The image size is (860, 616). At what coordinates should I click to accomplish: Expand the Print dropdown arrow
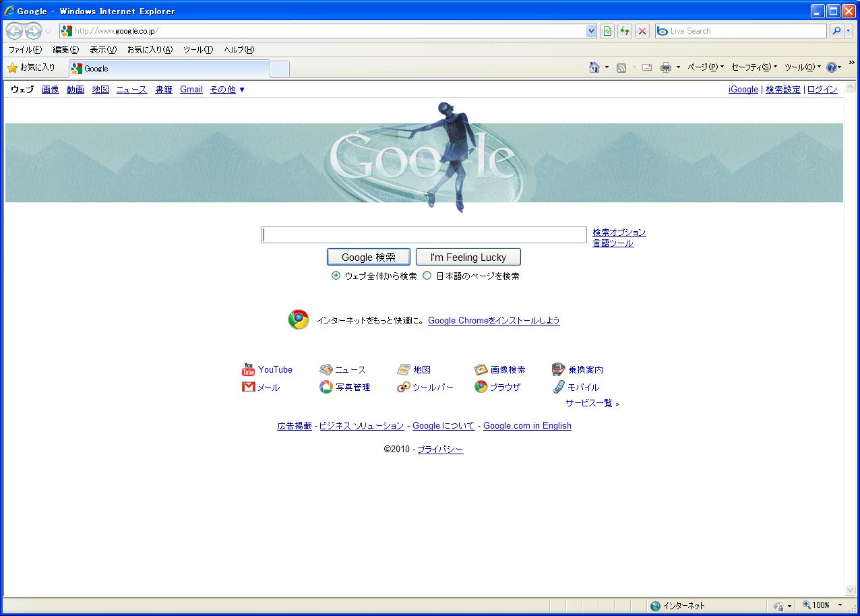(678, 67)
